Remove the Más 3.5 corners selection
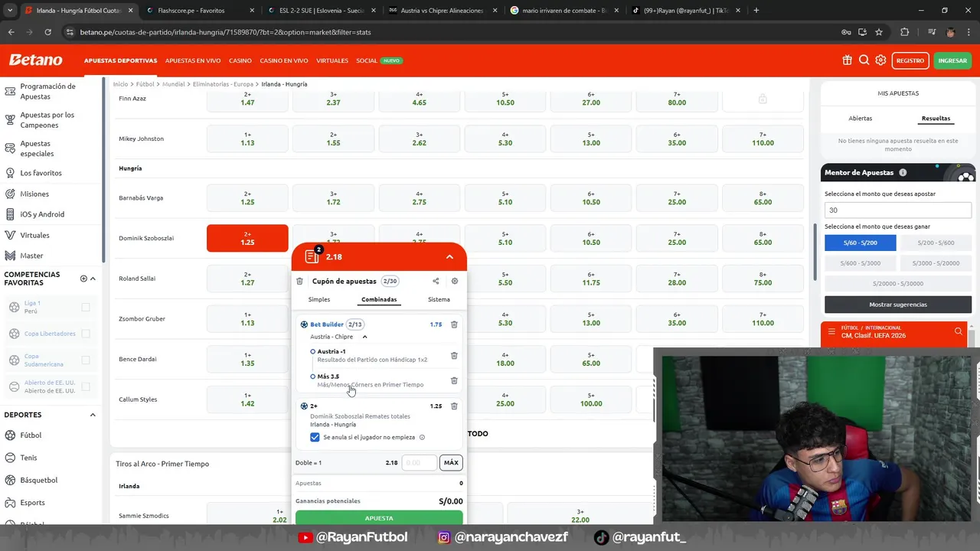 pyautogui.click(x=454, y=380)
